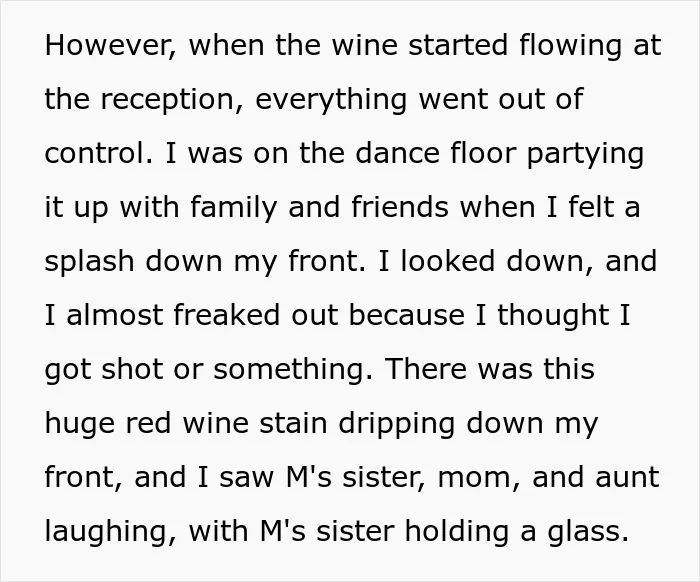Click the word "friends" in the fourth line
Image resolution: width=700 pixels, height=582 pixels.
click(400, 207)
